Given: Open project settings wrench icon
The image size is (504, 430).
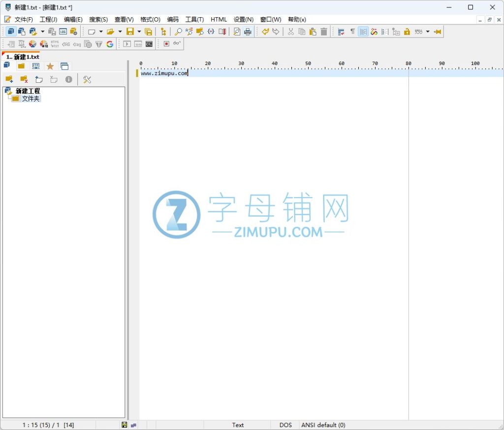Looking at the screenshot, I should coord(87,79).
